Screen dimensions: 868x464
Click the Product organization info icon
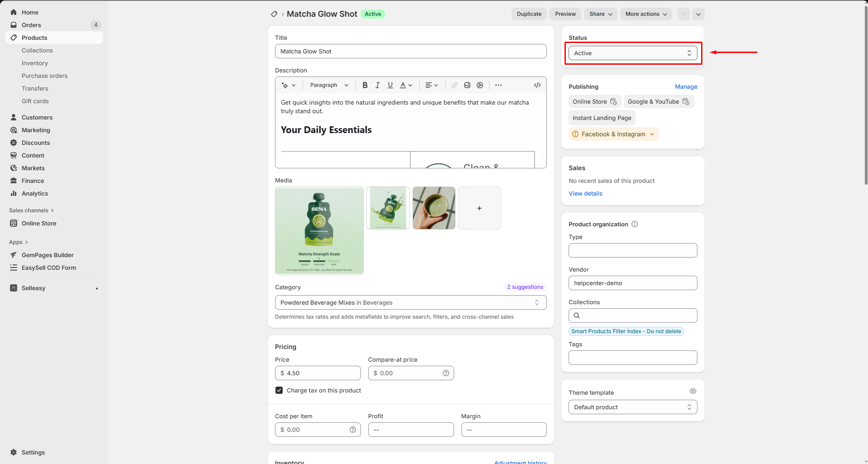tap(635, 224)
